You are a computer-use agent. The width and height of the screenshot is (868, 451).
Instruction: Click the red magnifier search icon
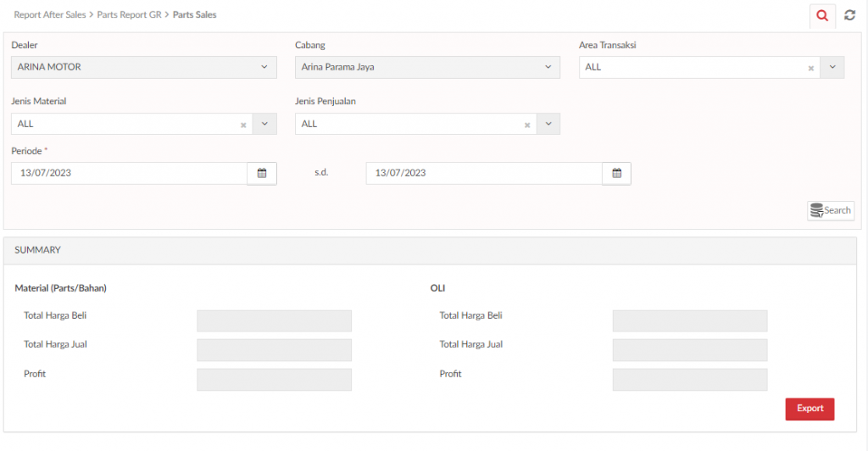[822, 15]
